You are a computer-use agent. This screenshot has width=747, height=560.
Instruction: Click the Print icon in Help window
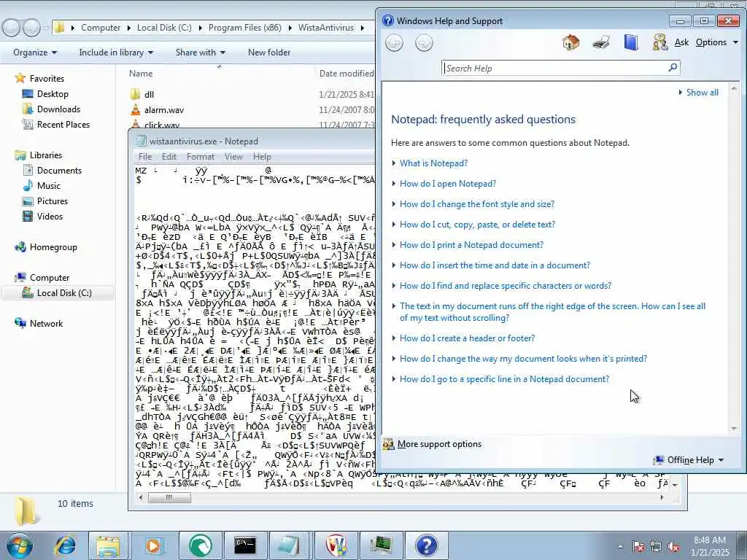[601, 42]
